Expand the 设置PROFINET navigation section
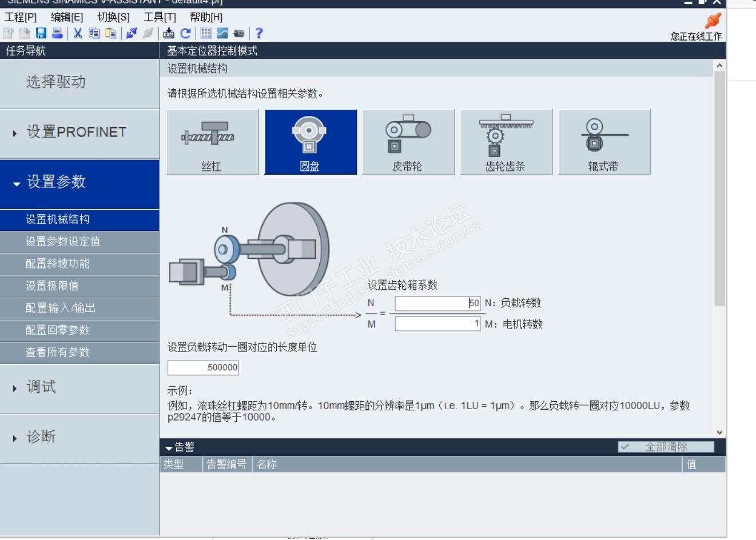756x540 pixels. (79, 133)
